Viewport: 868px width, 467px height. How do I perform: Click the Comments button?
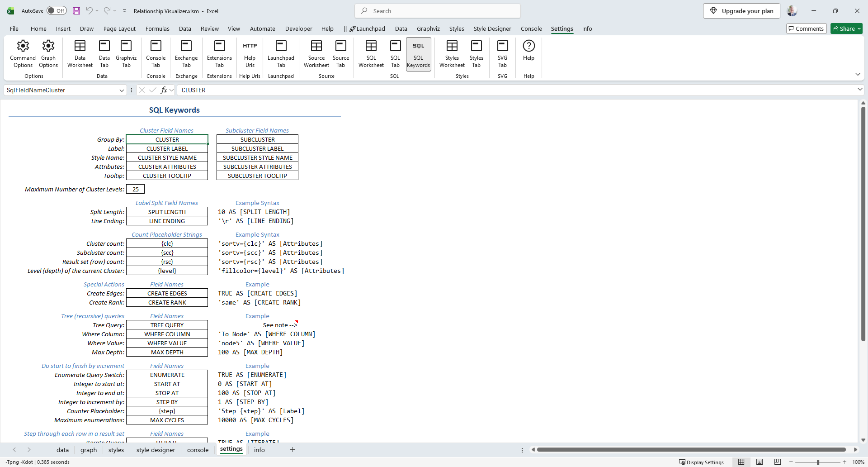tap(806, 29)
